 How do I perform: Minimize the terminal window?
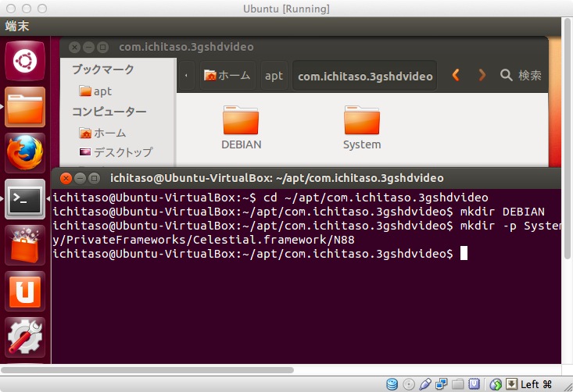coord(80,179)
